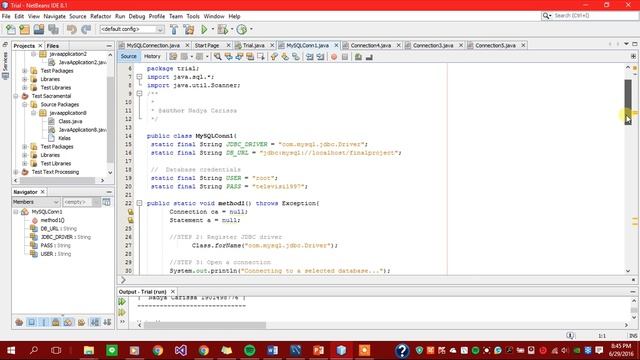
Task: Run the project with the green play icon
Action: [x=204, y=29]
